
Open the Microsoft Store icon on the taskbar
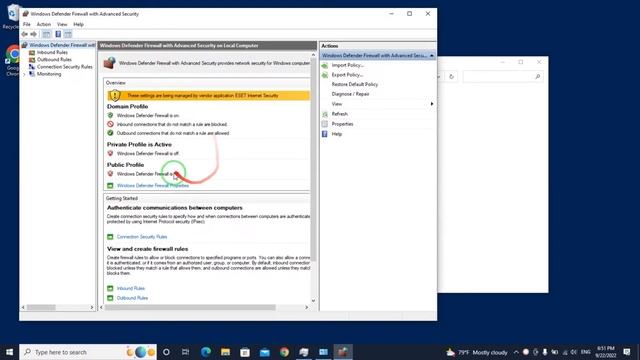tap(245, 352)
